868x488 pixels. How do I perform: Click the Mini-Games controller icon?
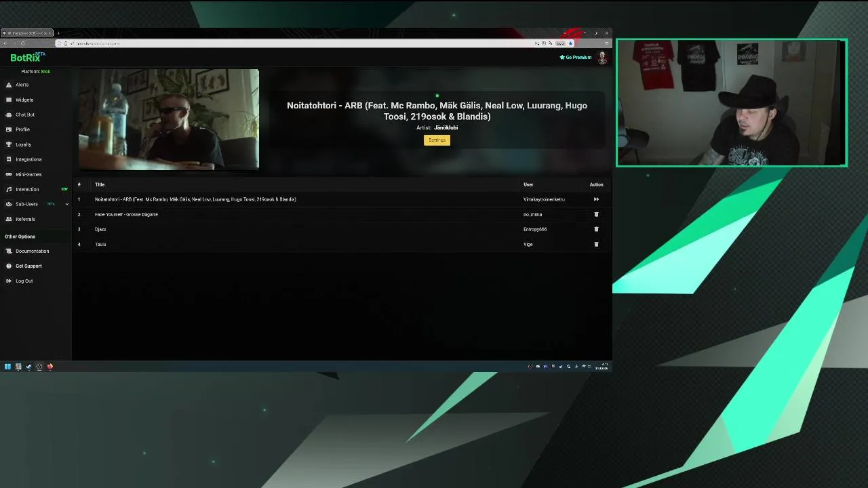(x=9, y=174)
